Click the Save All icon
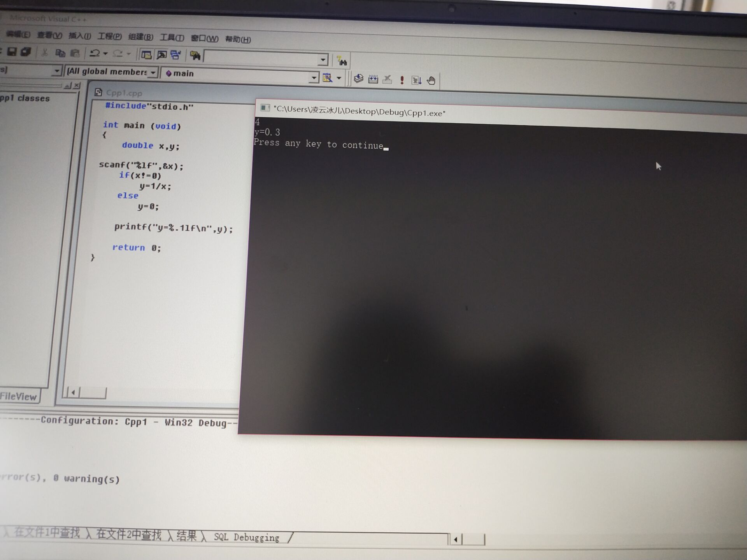Image resolution: width=747 pixels, height=560 pixels. pyautogui.click(x=26, y=52)
